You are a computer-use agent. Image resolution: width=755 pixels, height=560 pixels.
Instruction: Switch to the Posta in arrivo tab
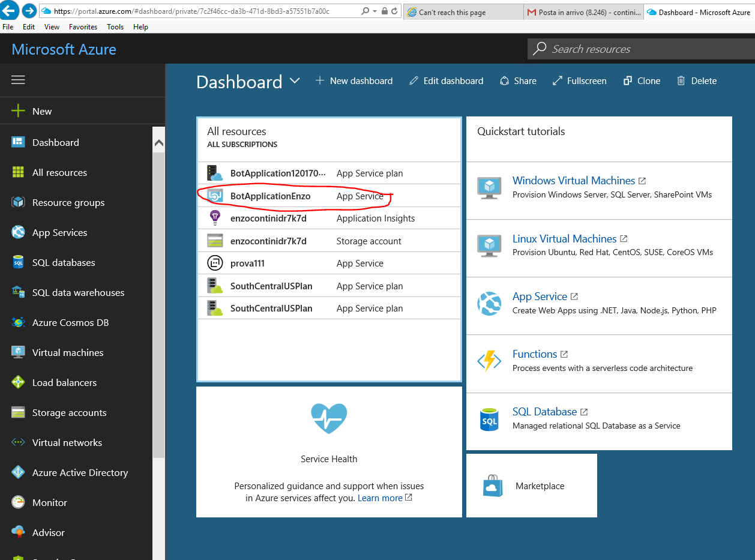[x=582, y=12]
